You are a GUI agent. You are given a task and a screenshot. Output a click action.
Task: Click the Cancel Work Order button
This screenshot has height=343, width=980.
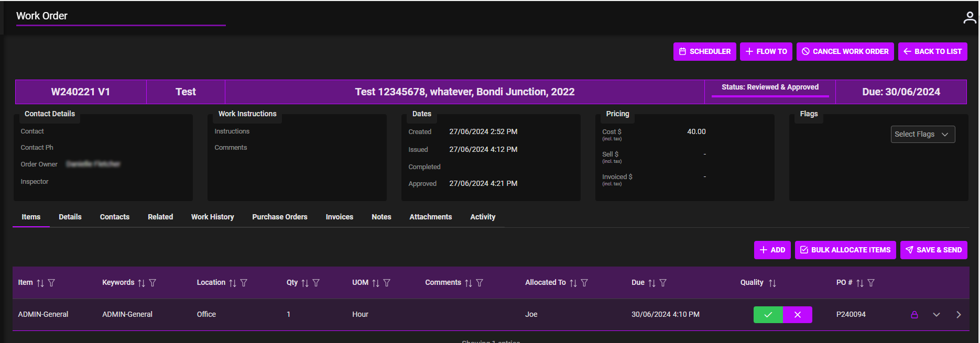(x=845, y=51)
